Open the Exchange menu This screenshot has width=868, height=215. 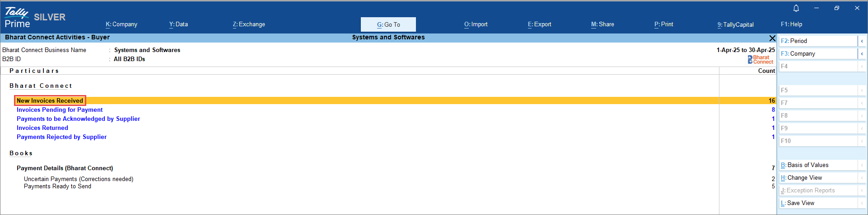point(249,24)
